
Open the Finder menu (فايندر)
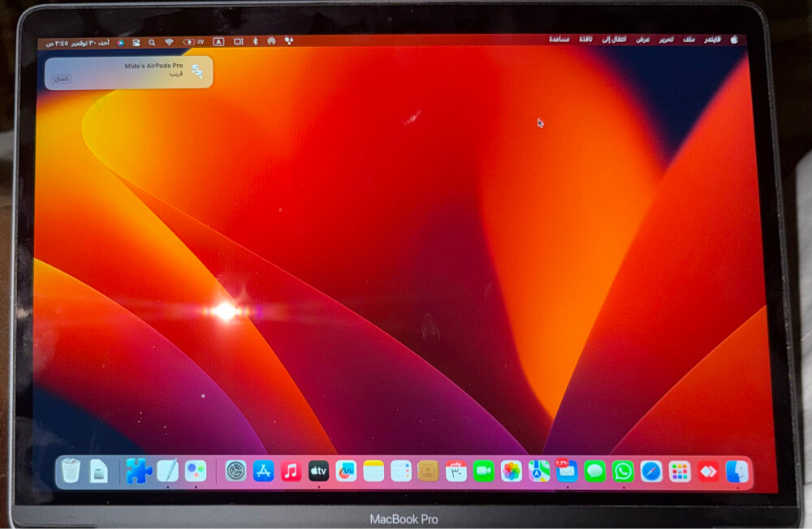point(713,39)
